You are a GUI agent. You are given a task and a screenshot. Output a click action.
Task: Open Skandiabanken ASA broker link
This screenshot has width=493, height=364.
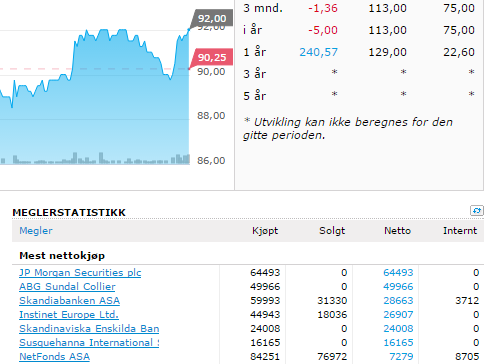[69, 301]
